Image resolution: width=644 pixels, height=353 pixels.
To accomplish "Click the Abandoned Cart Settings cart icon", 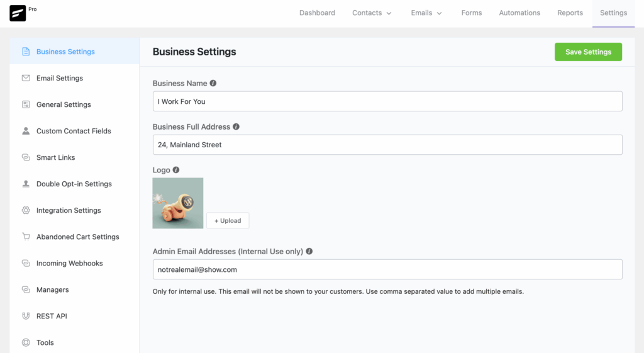I will click(26, 237).
